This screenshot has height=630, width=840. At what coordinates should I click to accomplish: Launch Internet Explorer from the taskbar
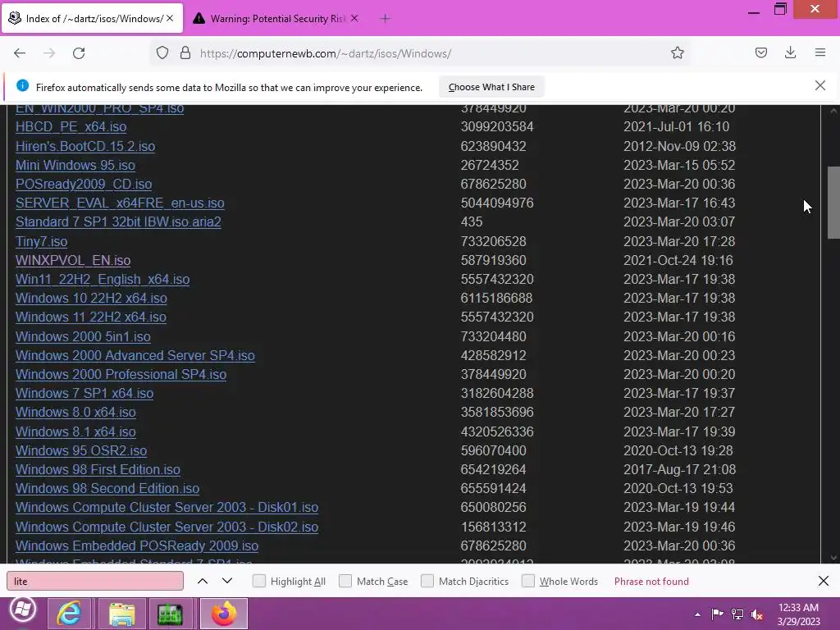click(x=69, y=614)
